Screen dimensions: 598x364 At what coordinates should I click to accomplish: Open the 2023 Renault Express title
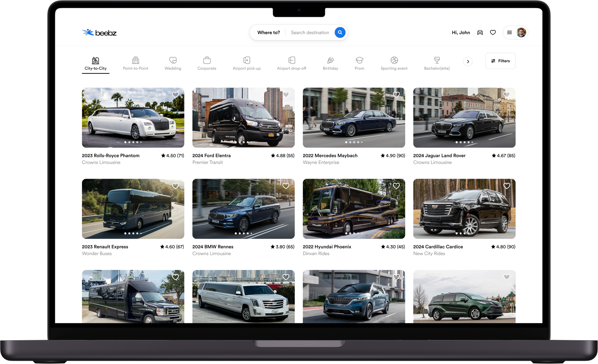105,247
